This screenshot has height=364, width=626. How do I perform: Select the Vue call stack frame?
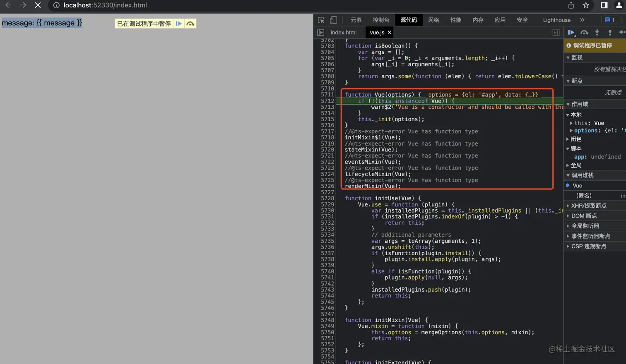coord(595,186)
